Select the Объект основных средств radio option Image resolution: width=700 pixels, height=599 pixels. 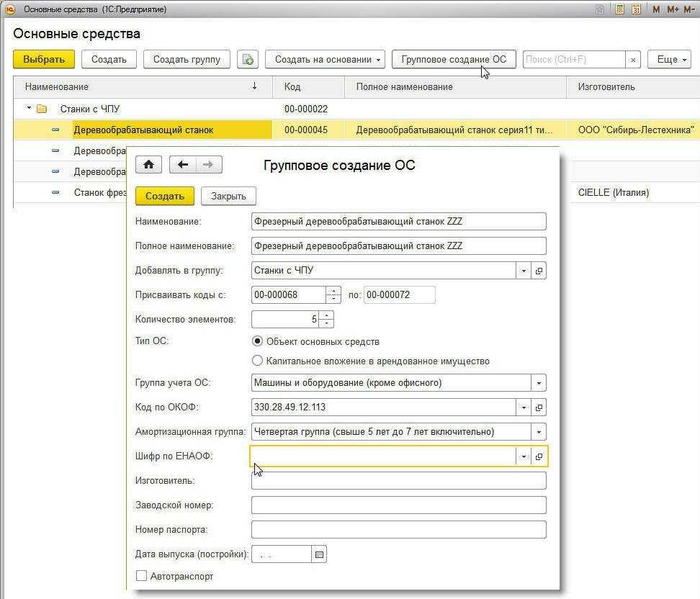258,341
